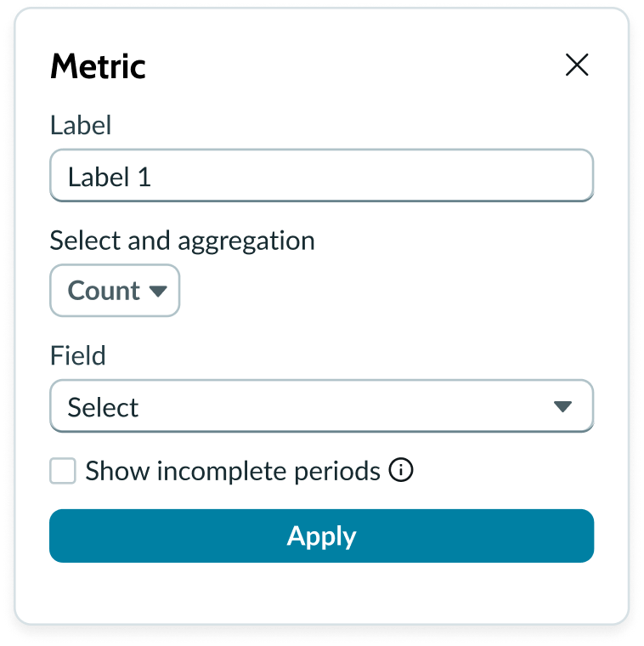
Task: Click the "Label 1" text in the input
Action: [x=109, y=177]
